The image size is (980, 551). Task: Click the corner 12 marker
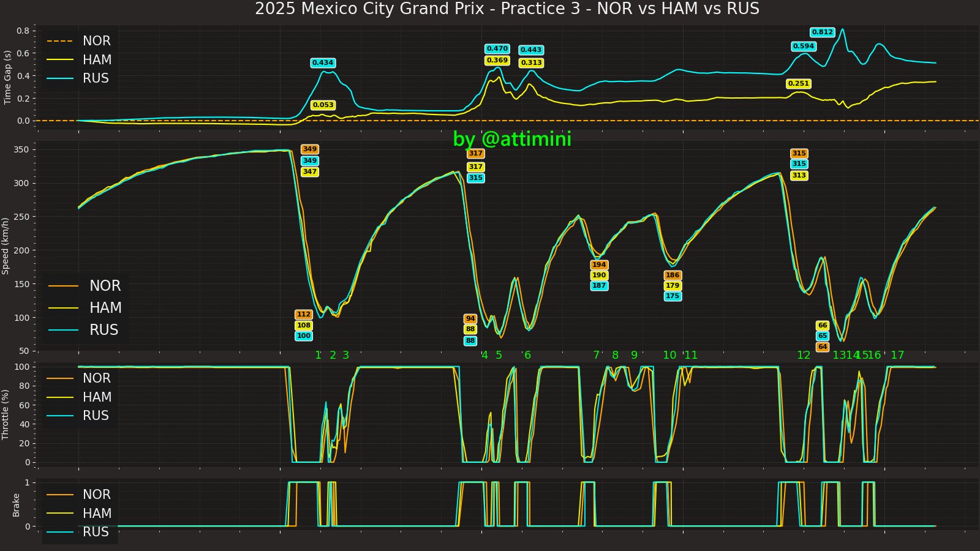(x=803, y=356)
